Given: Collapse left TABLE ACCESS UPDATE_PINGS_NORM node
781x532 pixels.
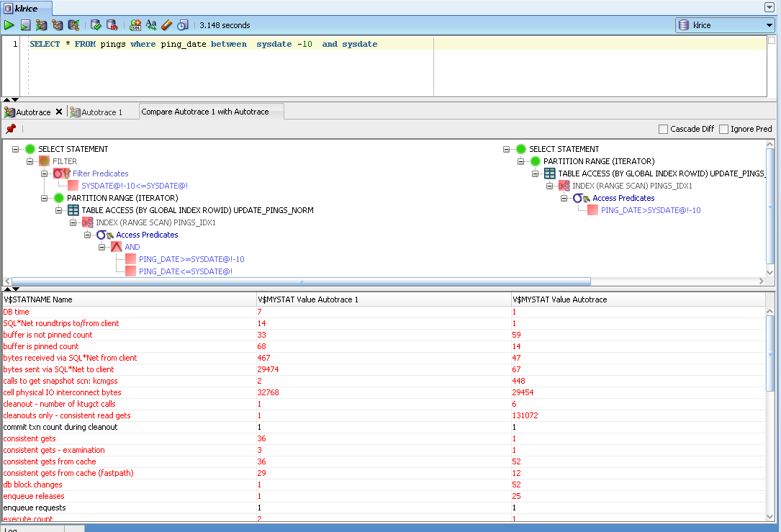Looking at the screenshot, I should [x=59, y=210].
